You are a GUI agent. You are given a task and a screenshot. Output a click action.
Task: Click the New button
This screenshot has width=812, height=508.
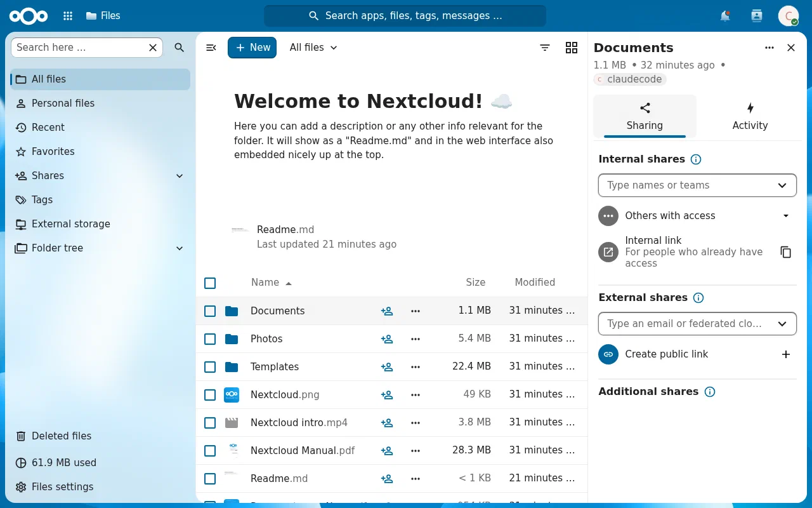point(252,48)
